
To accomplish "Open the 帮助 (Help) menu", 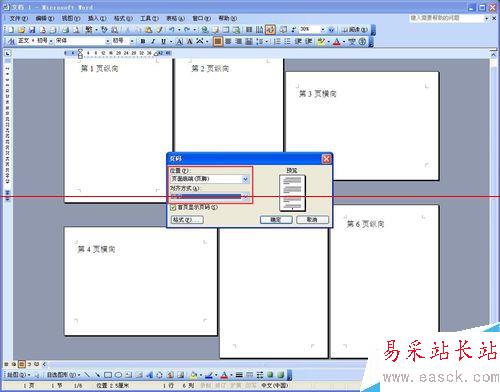I will [228, 18].
